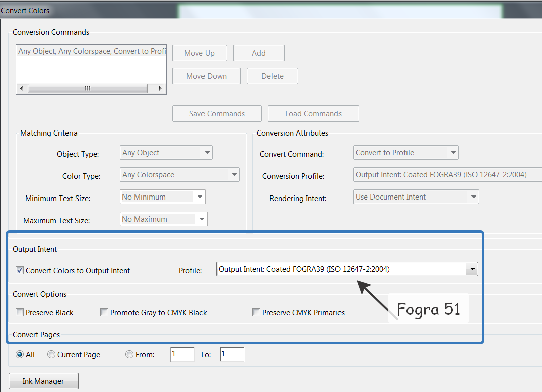
Task: Click the command list left scroll arrow
Action: 22,89
